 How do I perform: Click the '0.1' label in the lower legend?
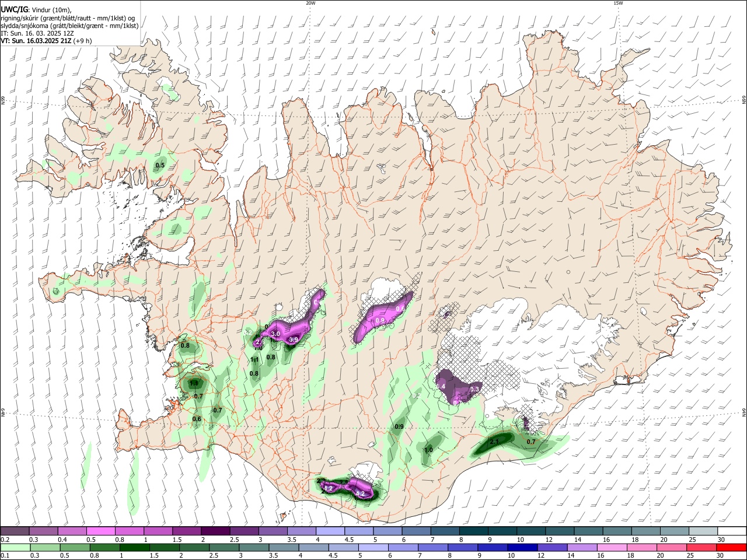coord(5,556)
